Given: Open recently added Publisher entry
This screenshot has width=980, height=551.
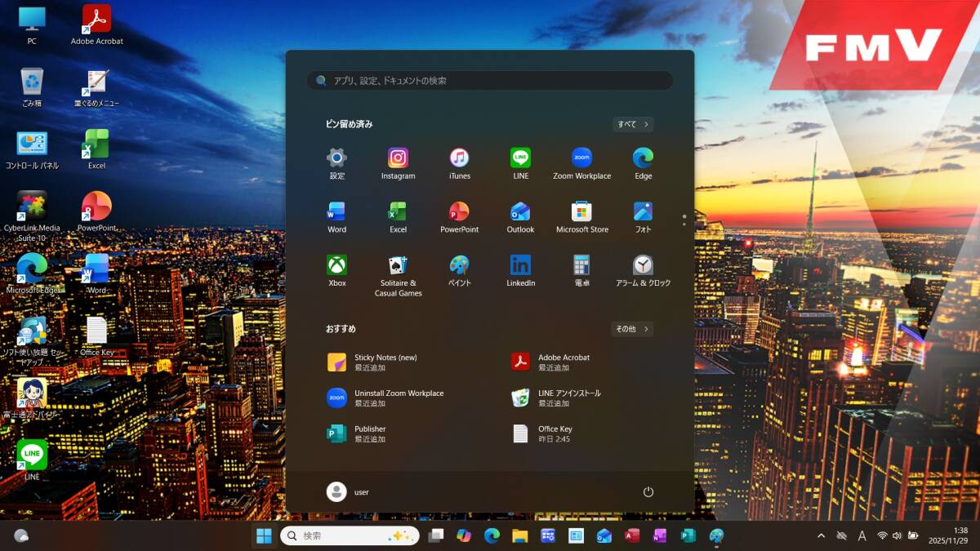Looking at the screenshot, I should 369,433.
